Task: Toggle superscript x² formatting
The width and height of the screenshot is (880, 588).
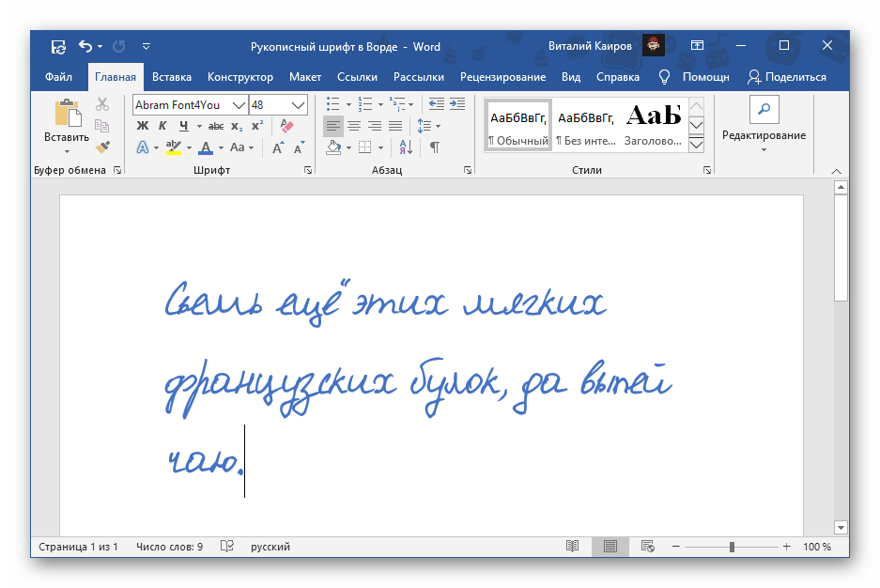Action: tap(257, 126)
